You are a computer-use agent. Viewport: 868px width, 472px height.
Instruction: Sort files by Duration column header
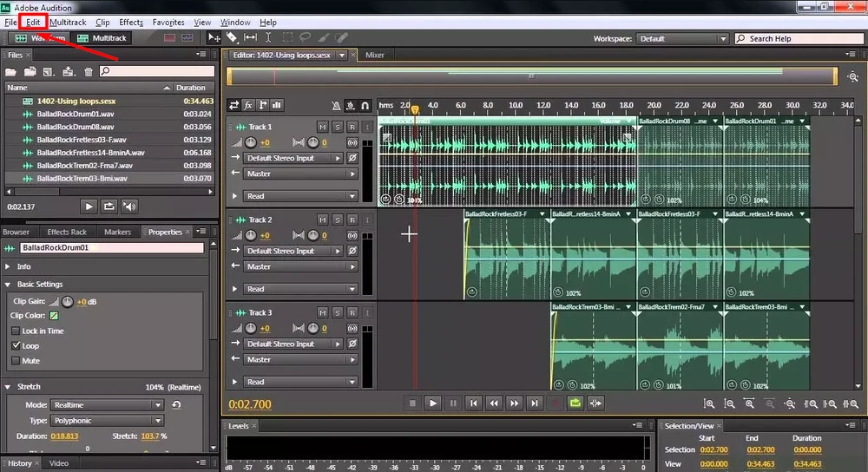pos(190,88)
